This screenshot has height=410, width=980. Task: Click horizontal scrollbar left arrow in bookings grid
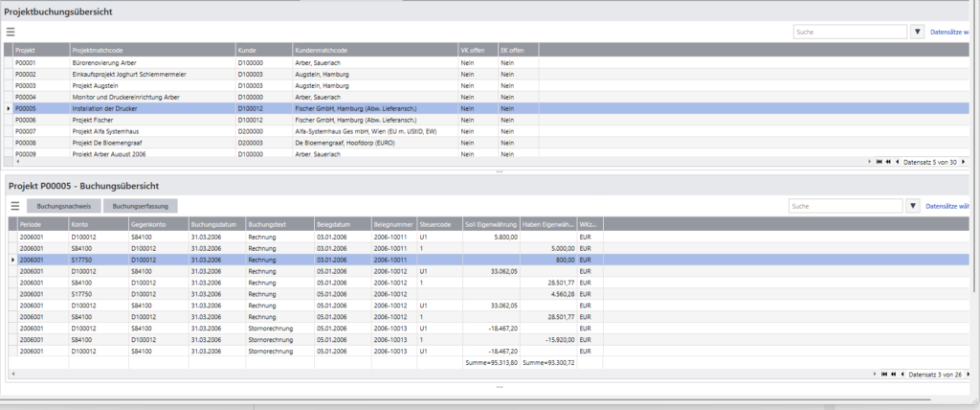(11, 374)
